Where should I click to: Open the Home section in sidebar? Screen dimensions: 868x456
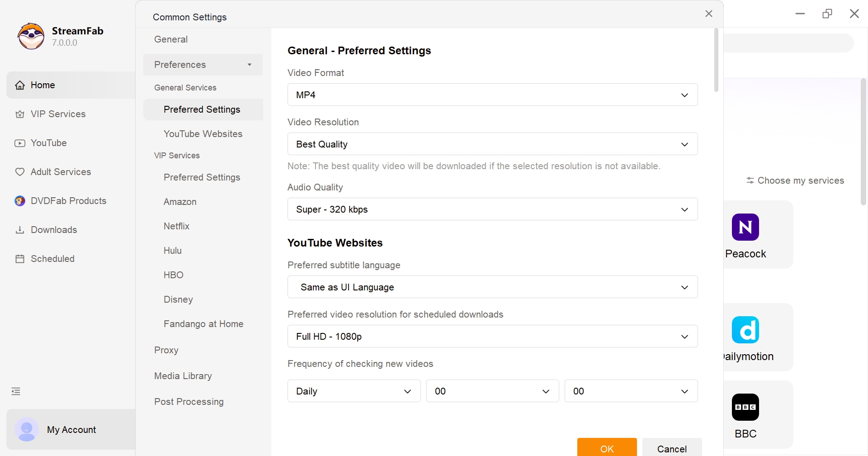[x=42, y=85]
